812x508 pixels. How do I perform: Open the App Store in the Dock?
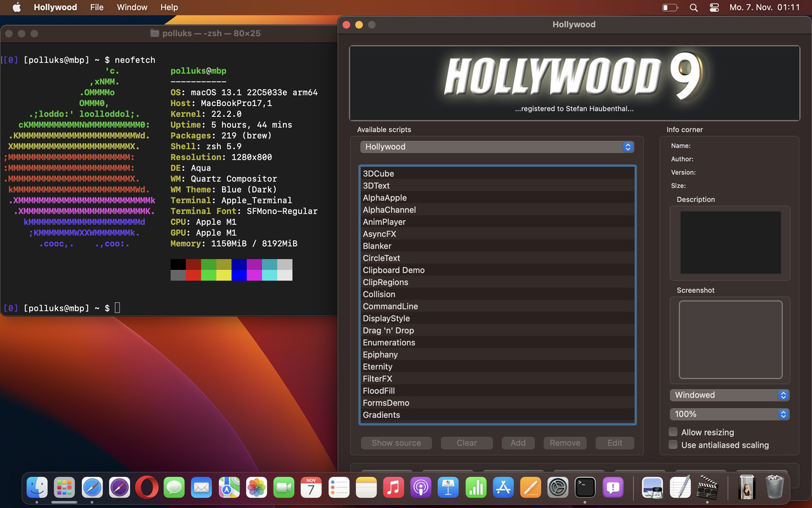click(503, 488)
